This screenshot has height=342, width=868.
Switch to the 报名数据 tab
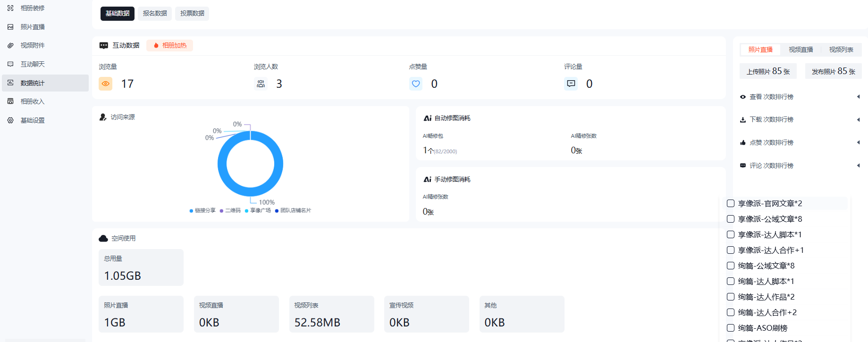point(155,13)
